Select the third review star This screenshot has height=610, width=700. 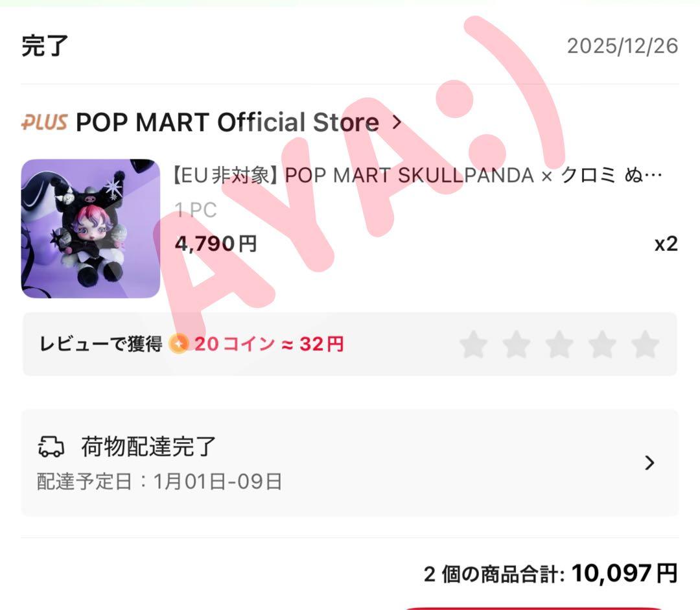point(559,344)
